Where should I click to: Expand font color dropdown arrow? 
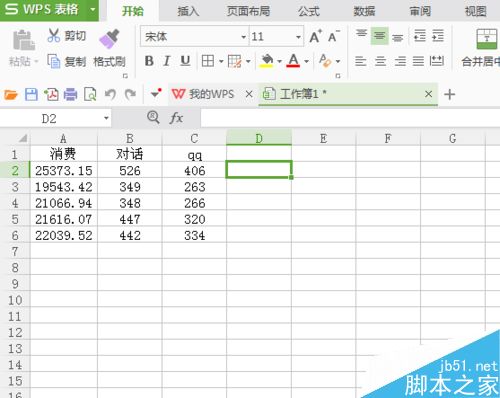pyautogui.click(x=306, y=61)
